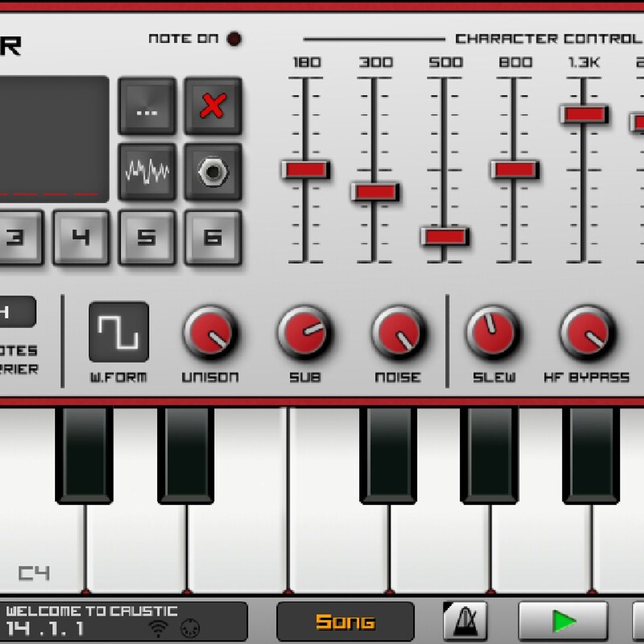Click the Sub knob
Image resolution: width=644 pixels, height=644 pixels.
click(x=305, y=333)
